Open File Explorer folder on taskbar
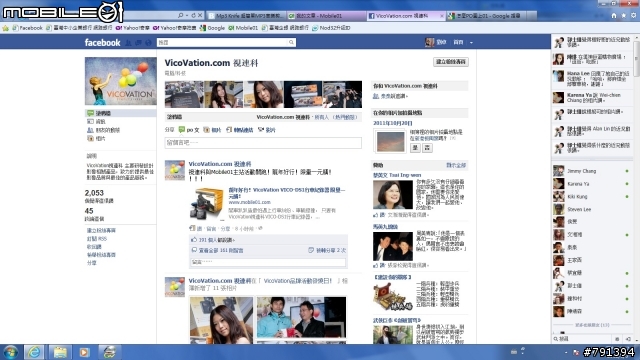Image resolution: width=640 pixels, height=360 pixels. (x=60, y=352)
